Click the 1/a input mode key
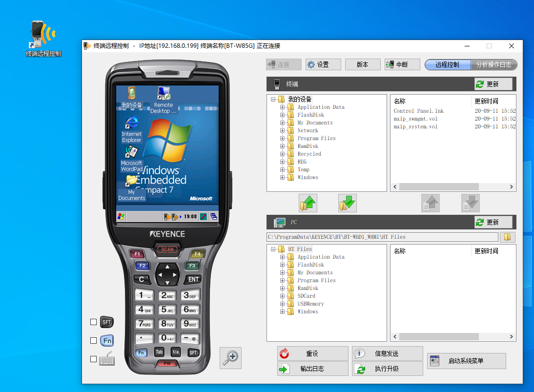This screenshot has height=392, width=534. (x=175, y=352)
